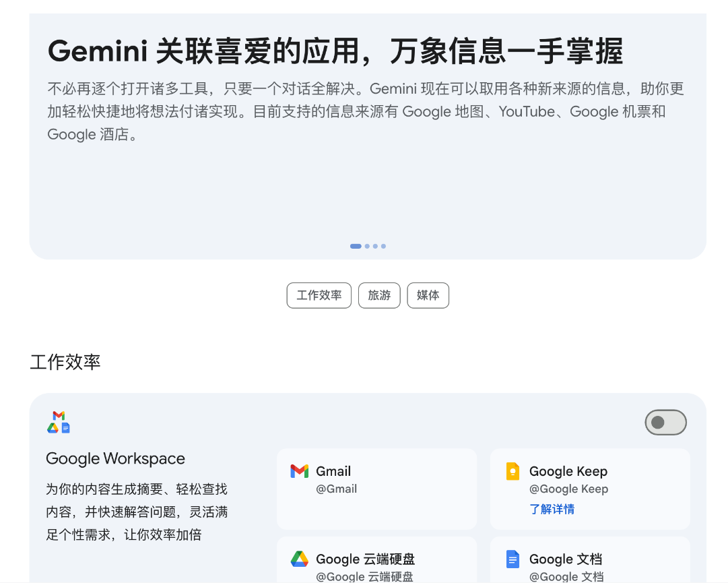The image size is (728, 583).
Task: Select the 工作效率 category chip
Action: (319, 295)
